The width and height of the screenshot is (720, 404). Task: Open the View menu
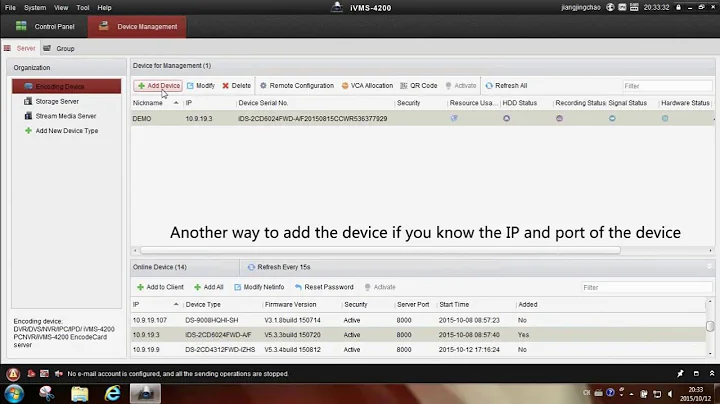(x=61, y=8)
